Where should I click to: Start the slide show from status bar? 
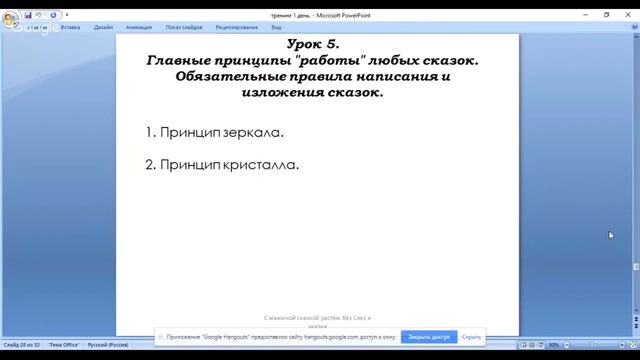coord(541,345)
